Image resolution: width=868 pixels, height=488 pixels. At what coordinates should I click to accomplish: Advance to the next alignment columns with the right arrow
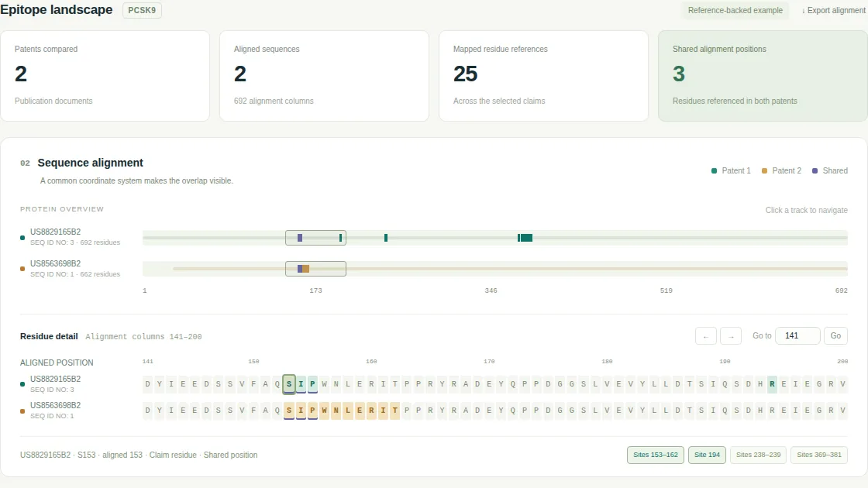coord(731,336)
